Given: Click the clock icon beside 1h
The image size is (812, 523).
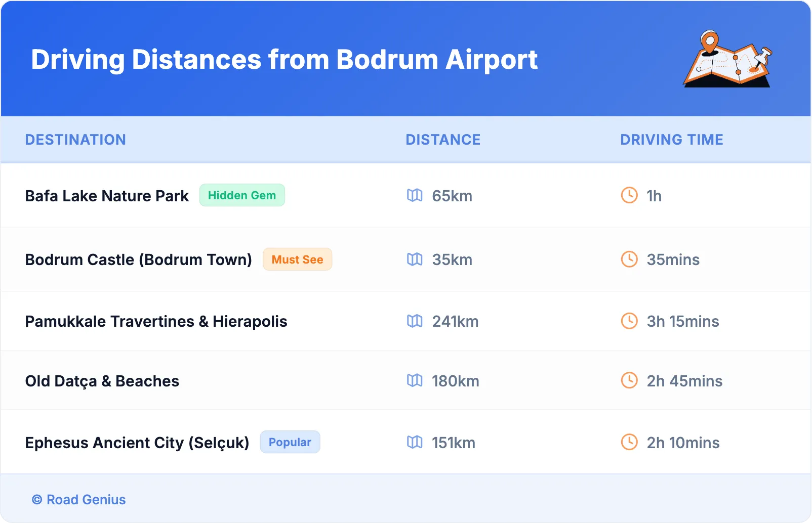Looking at the screenshot, I should (629, 195).
